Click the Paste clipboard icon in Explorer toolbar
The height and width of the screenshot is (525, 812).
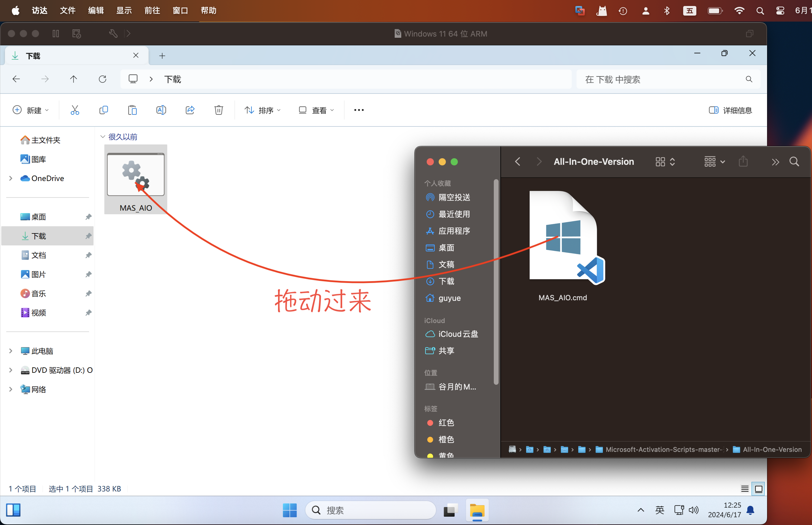point(132,110)
